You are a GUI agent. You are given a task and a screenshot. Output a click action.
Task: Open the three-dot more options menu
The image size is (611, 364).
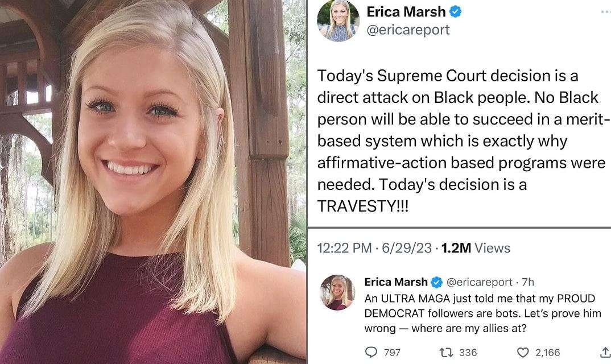[x=604, y=11]
